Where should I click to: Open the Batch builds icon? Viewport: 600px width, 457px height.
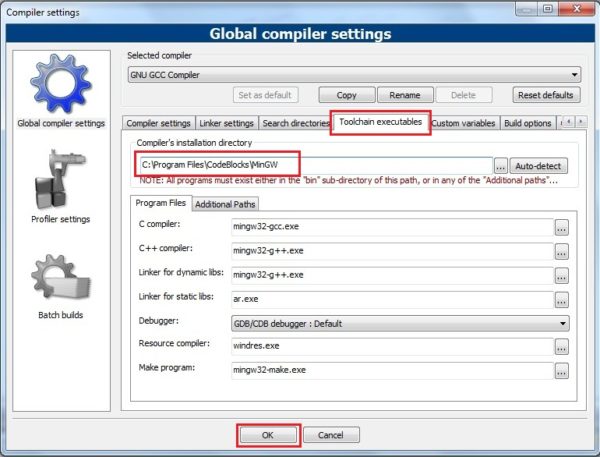[60, 278]
